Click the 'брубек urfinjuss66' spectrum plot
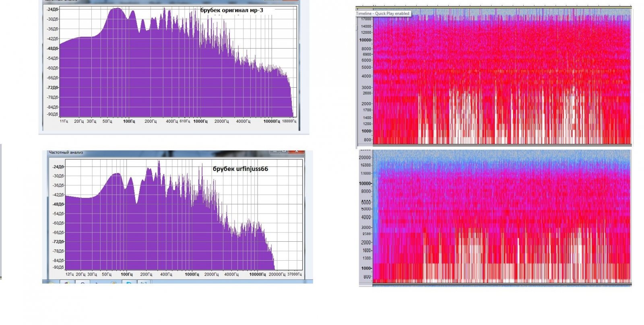Screen dimensions: 644x325 (183, 215)
